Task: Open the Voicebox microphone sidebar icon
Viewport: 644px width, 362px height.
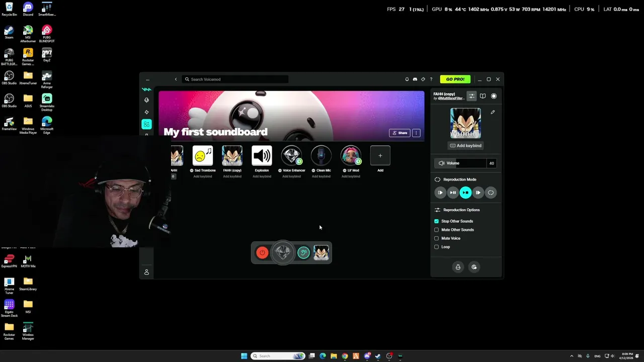Action: coord(146,100)
